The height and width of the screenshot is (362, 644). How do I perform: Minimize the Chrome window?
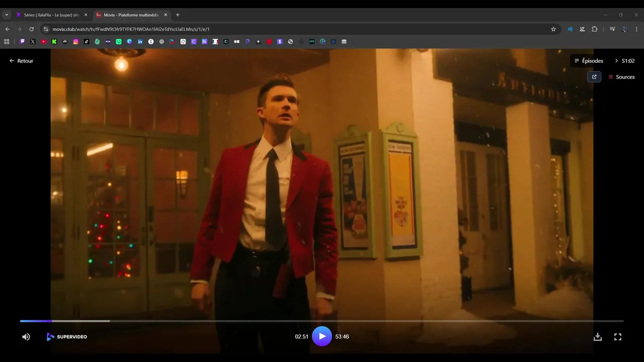tap(605, 15)
